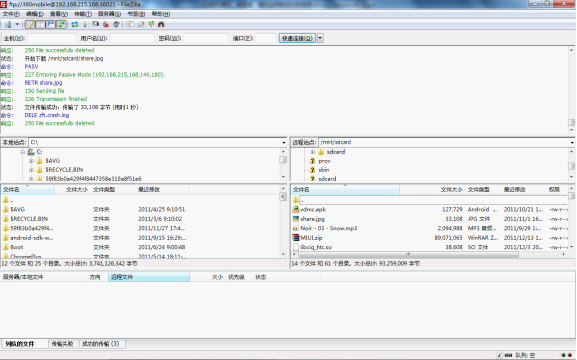Image resolution: width=577 pixels, height=360 pixels.
Task: Click the remote file list horizontal scrollbar
Action: [429, 254]
